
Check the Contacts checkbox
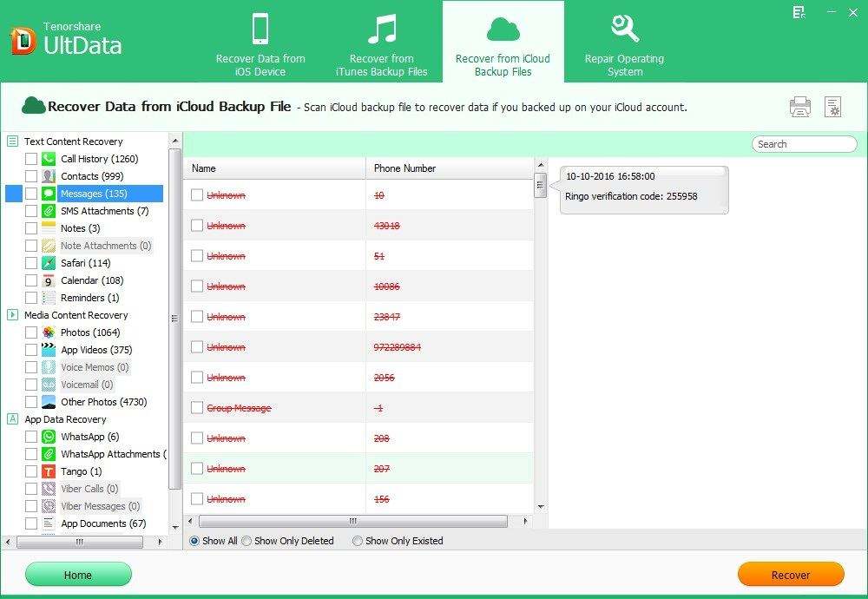pyautogui.click(x=31, y=176)
